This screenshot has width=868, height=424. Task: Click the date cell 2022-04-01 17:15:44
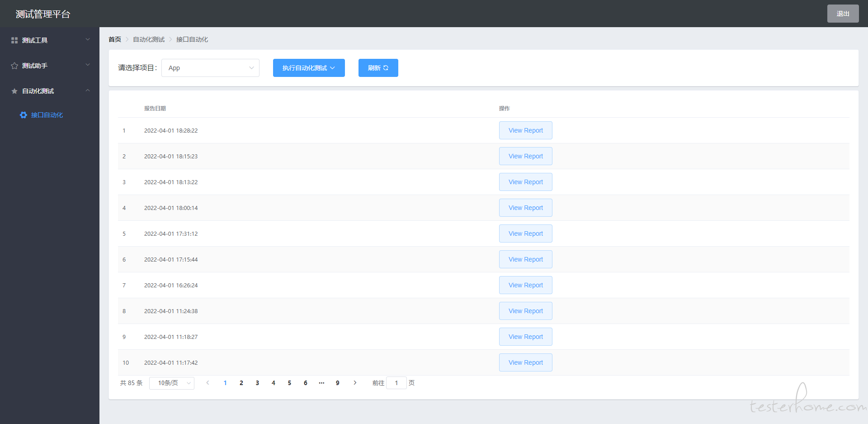(171, 259)
